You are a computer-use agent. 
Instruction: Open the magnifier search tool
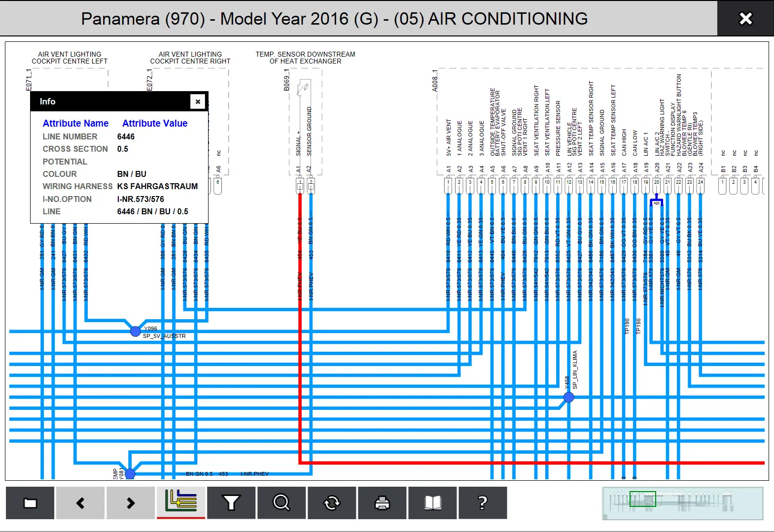[281, 503]
